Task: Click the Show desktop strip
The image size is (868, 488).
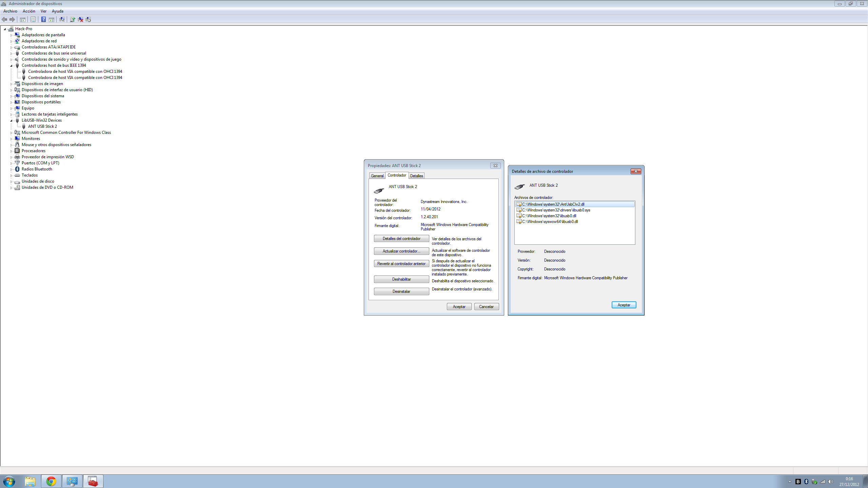Action: point(865,482)
